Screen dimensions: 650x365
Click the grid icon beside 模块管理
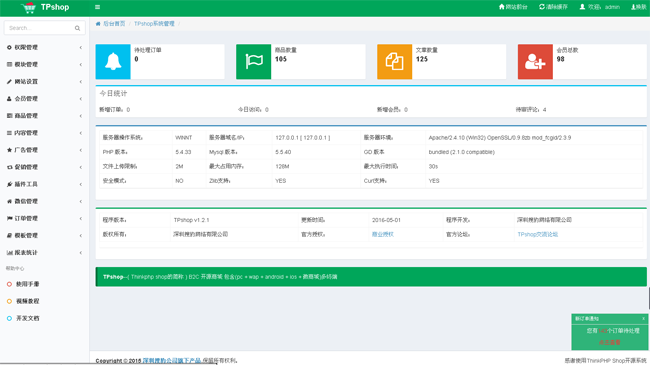[x=9, y=64]
